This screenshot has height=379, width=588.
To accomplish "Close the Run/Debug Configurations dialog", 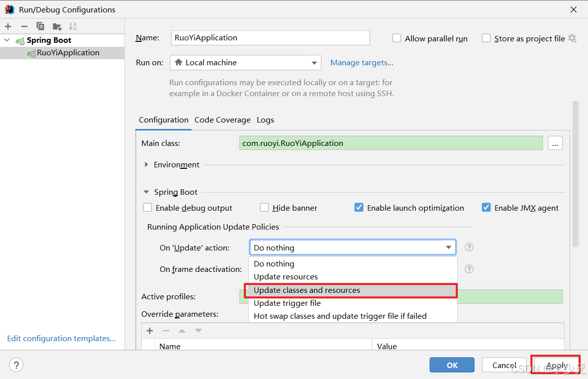I will point(574,9).
